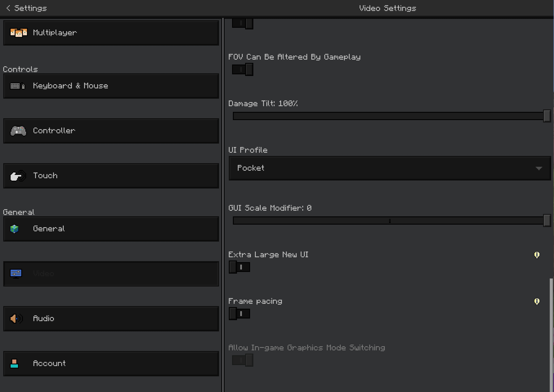This screenshot has width=554, height=392.
Task: Click the Video monitor icon
Action: click(16, 274)
